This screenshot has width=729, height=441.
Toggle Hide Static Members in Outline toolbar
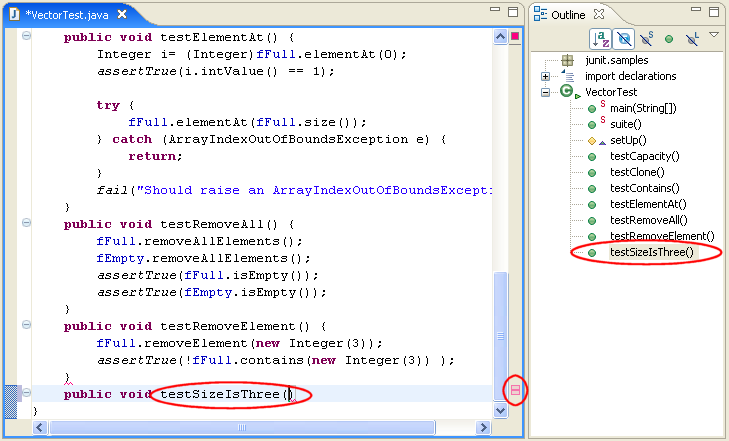tap(646, 39)
